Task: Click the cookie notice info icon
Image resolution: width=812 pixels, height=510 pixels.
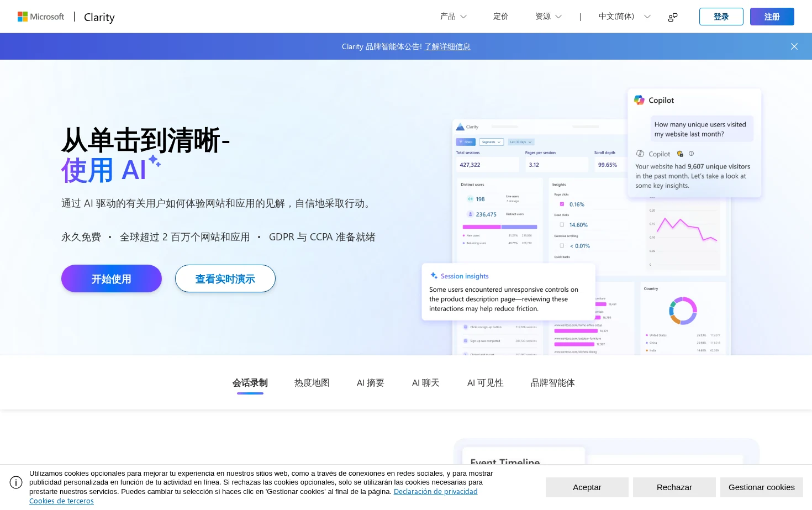Action: pyautogui.click(x=16, y=482)
